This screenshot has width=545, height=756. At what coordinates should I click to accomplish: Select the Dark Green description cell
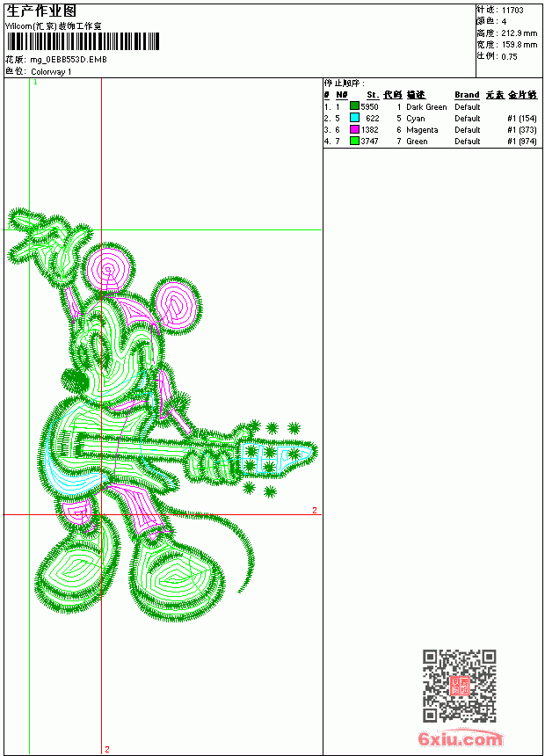[x=426, y=106]
